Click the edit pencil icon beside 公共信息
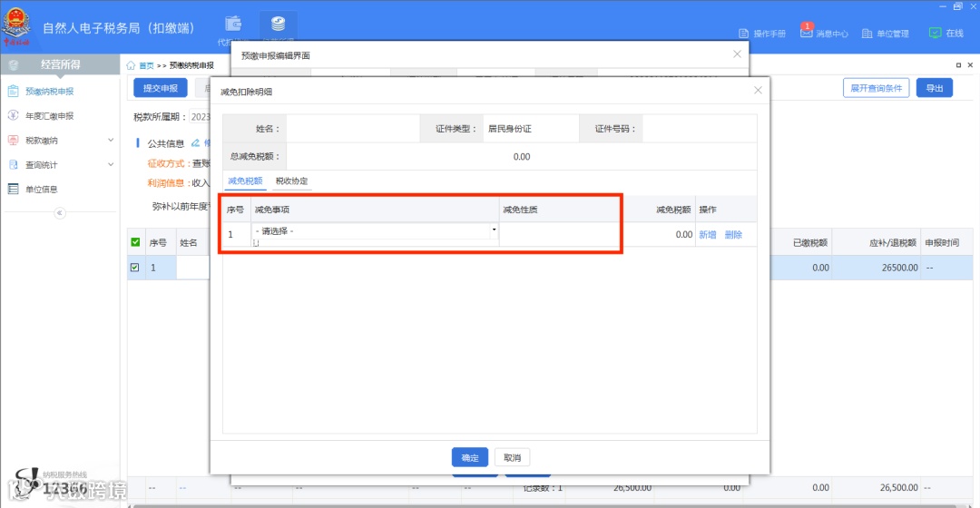 click(196, 143)
